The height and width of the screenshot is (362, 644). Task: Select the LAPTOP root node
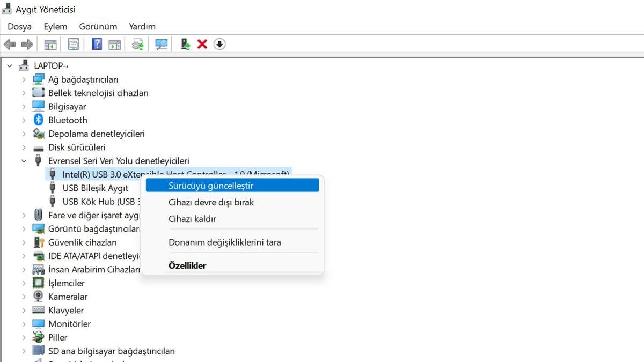click(51, 65)
